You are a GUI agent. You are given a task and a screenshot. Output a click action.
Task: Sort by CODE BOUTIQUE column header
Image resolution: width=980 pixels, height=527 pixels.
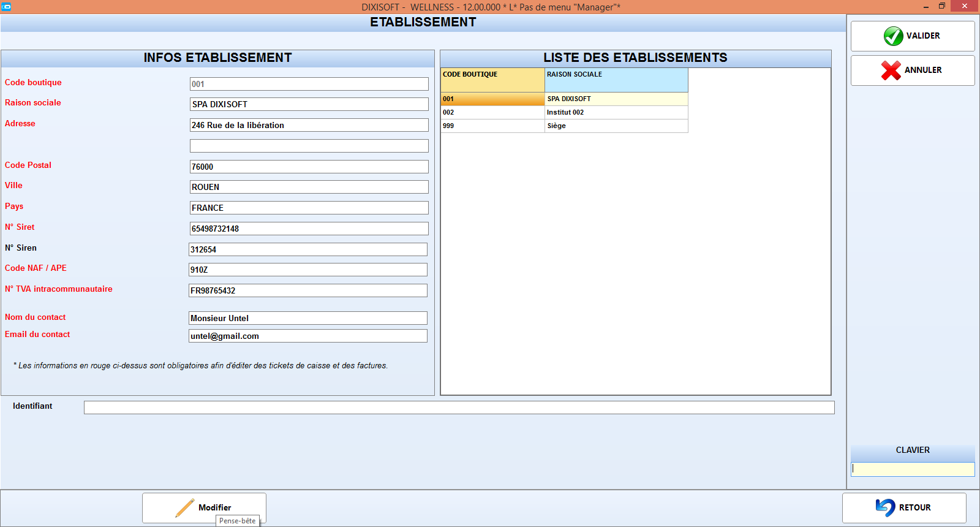coord(492,80)
